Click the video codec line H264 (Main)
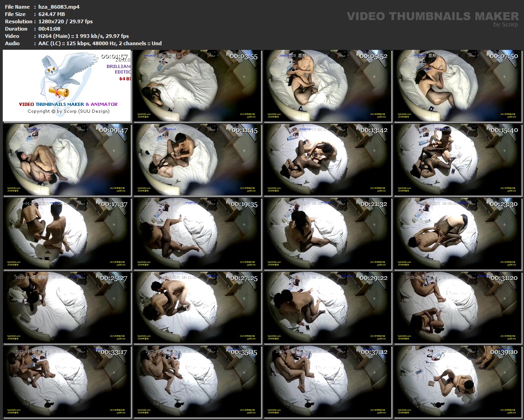Screen dimensions: 524x420 coord(84,36)
